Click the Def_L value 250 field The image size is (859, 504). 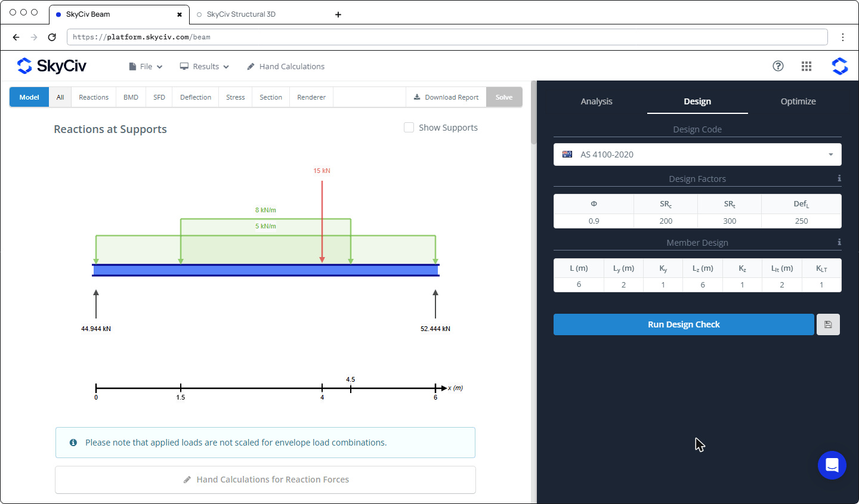(801, 221)
